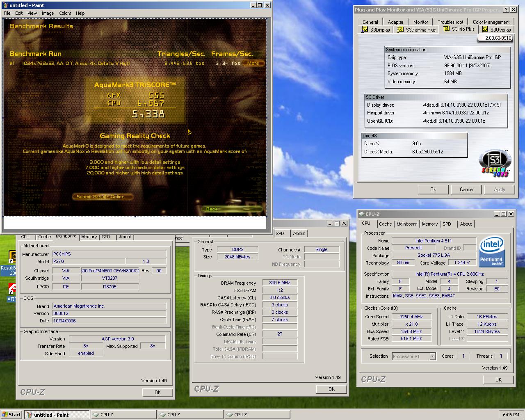
Task: Activate the second CPU-Z taskbar button
Action: [190, 415]
